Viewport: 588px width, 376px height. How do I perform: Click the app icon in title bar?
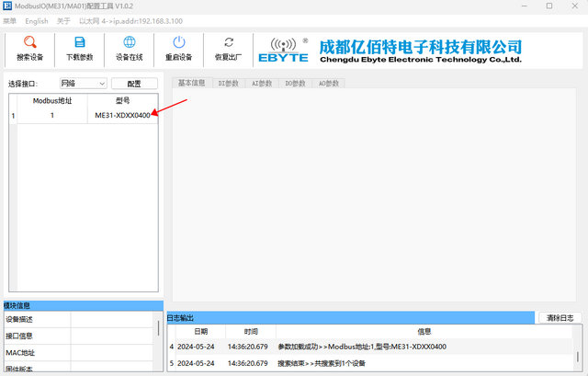click(x=8, y=6)
